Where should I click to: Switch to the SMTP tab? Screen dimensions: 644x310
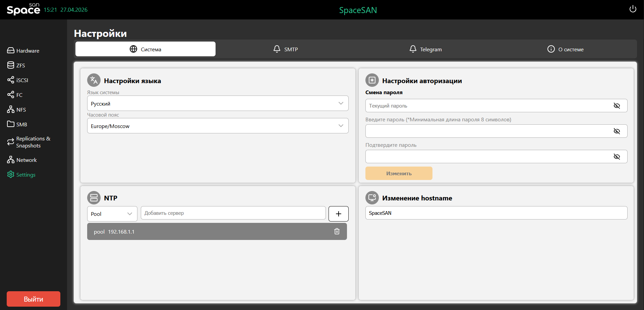[286, 49]
